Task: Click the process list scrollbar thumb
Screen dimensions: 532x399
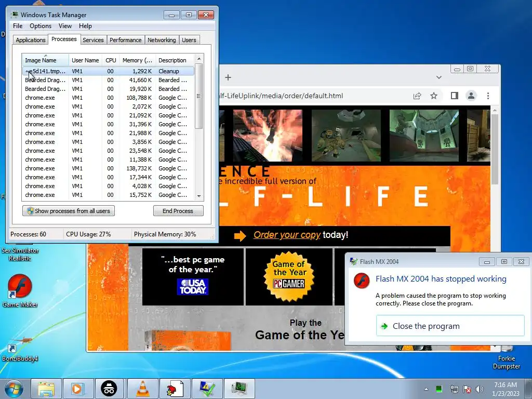Action: (199, 96)
